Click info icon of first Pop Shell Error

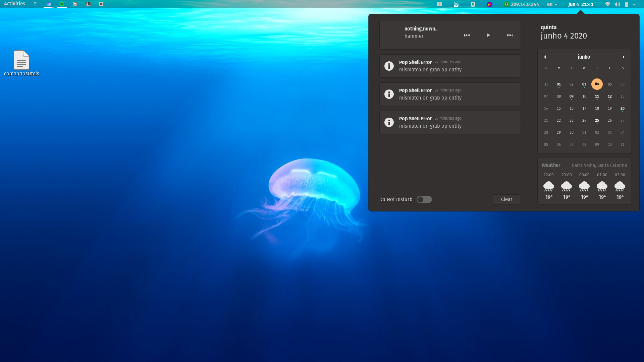point(389,66)
